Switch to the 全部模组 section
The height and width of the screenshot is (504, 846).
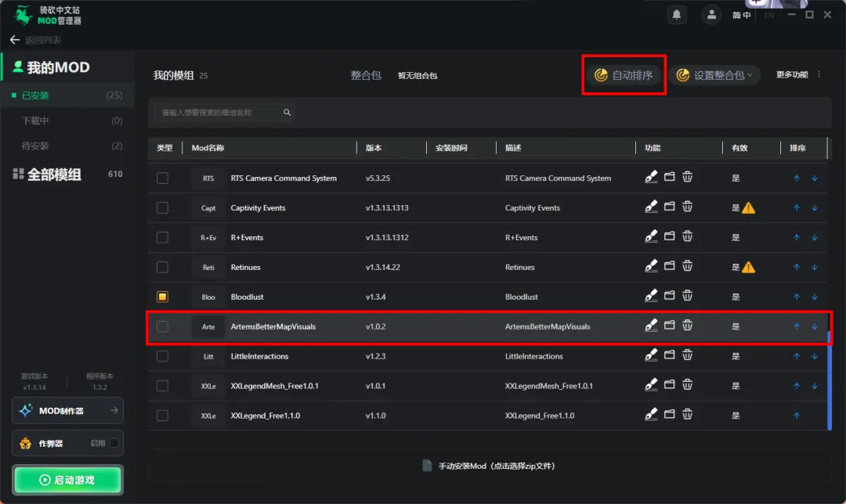click(54, 175)
